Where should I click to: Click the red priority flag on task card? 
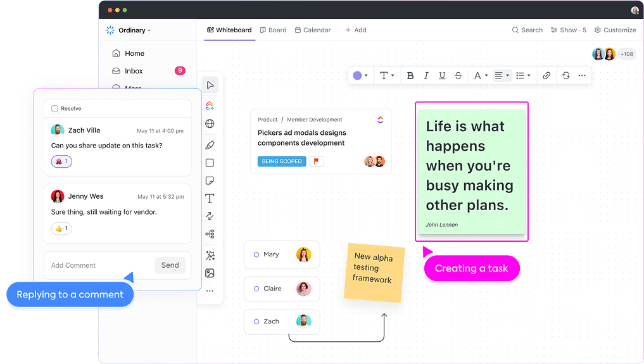click(317, 161)
